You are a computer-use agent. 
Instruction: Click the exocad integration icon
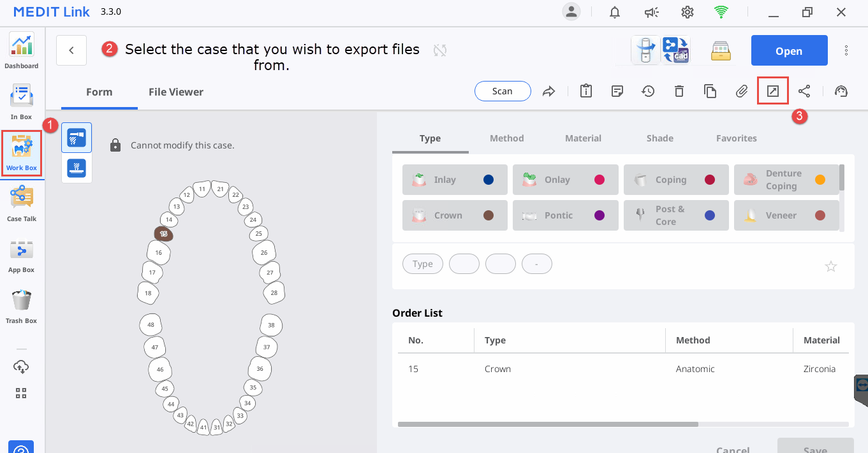(676, 50)
